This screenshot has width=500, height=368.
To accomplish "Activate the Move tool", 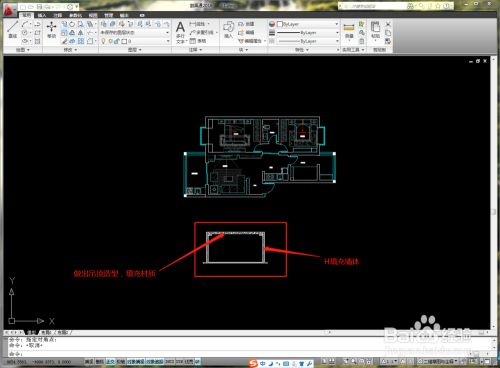I will tap(51, 29).
